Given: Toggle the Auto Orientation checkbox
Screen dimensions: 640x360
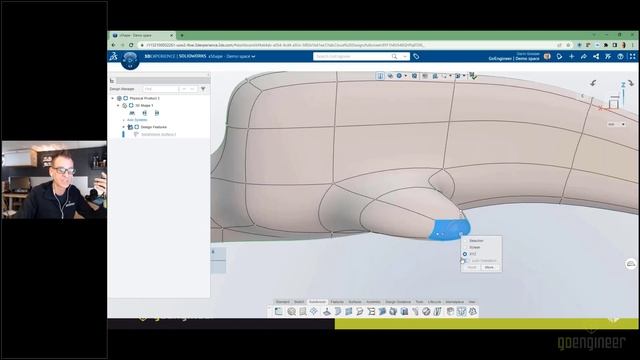Looking at the screenshot, I should (468, 260).
